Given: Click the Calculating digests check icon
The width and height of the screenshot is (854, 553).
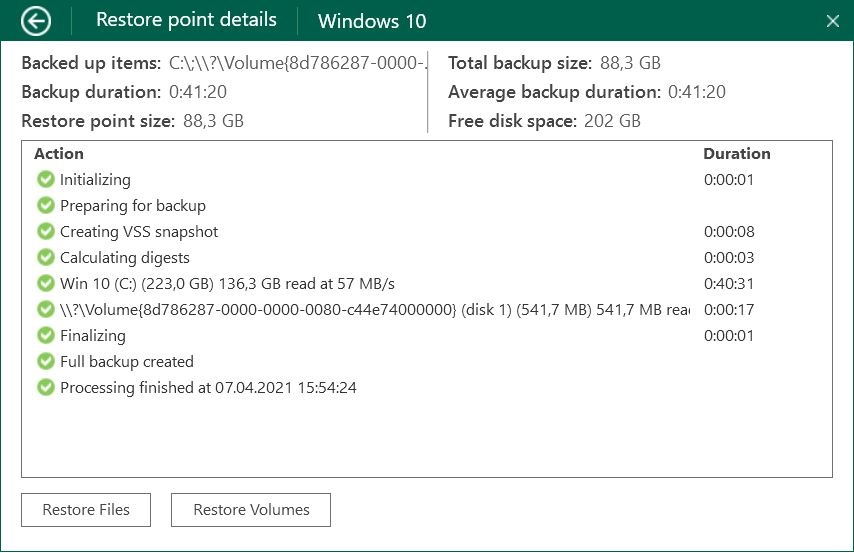Looking at the screenshot, I should click(46, 257).
